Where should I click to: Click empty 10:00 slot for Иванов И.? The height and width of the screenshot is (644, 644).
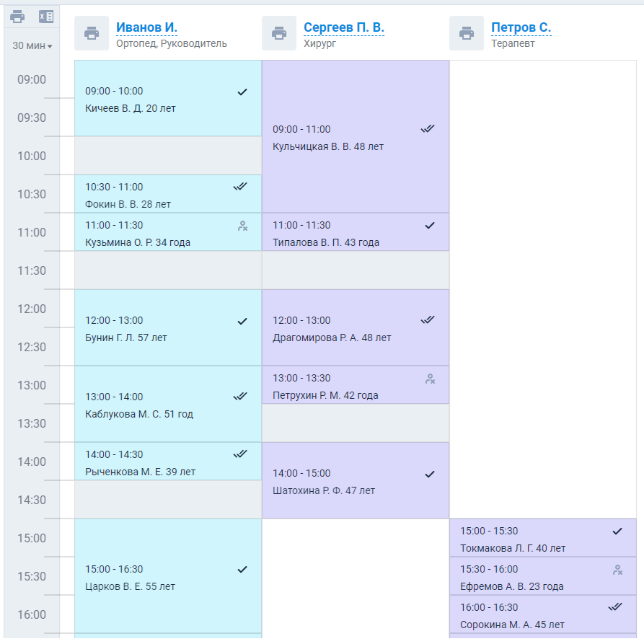coord(168,156)
